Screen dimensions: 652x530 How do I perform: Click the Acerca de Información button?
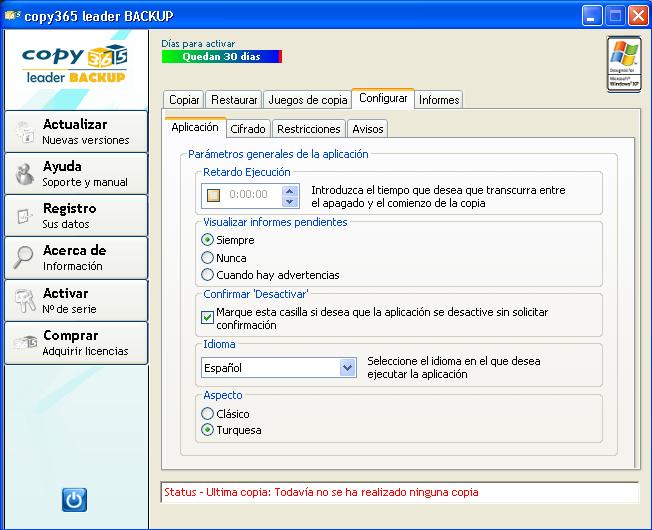pyautogui.click(x=76, y=258)
